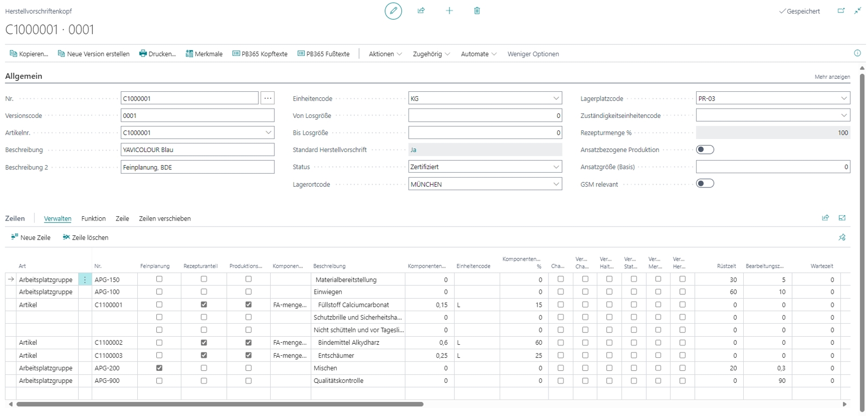
Task: Open page in new window icon
Action: (x=841, y=11)
